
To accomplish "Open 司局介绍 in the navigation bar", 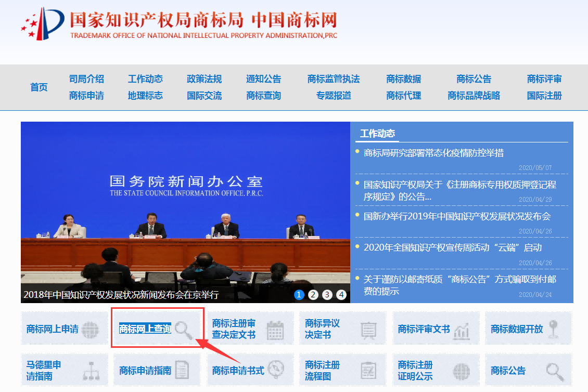I will 86,79.
